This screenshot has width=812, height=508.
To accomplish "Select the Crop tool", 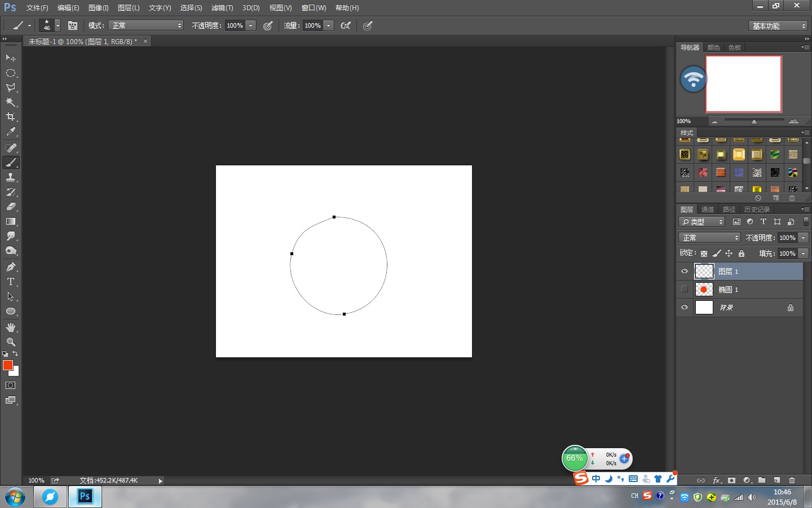I will click(x=11, y=117).
